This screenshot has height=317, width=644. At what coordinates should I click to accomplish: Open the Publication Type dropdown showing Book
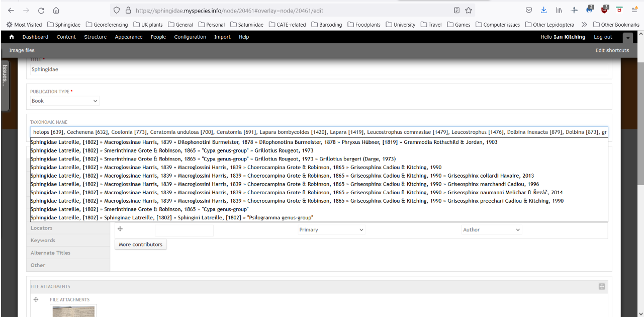coord(63,101)
